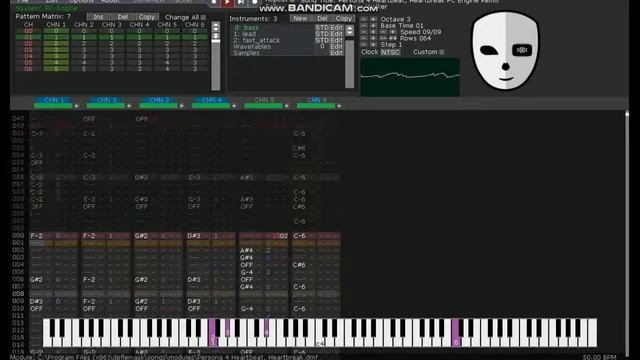Increase the Step value with plus
Image resolution: width=640 pixels, height=360 pixels.
pos(373,44)
